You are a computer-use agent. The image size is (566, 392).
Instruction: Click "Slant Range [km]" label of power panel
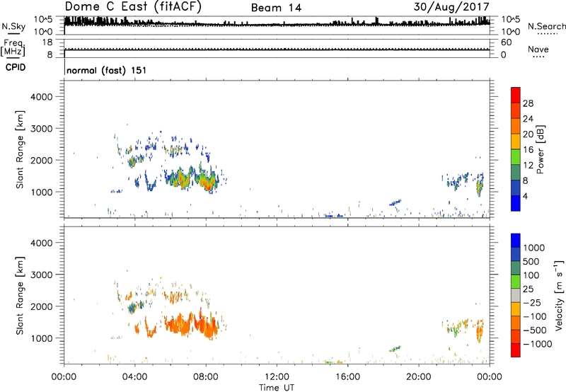tap(20, 149)
